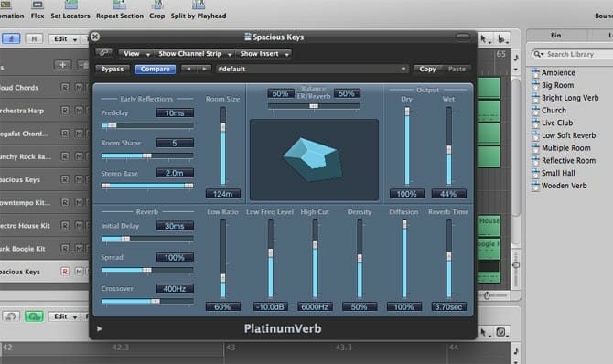Click the Room Size vertical slider
This screenshot has width=613, height=364.
point(223,145)
